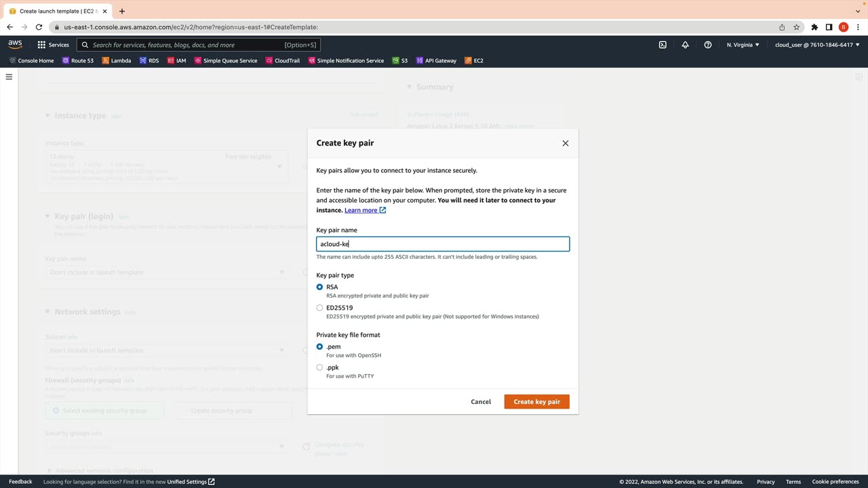Open the EC2 shortcut

pyautogui.click(x=474, y=60)
